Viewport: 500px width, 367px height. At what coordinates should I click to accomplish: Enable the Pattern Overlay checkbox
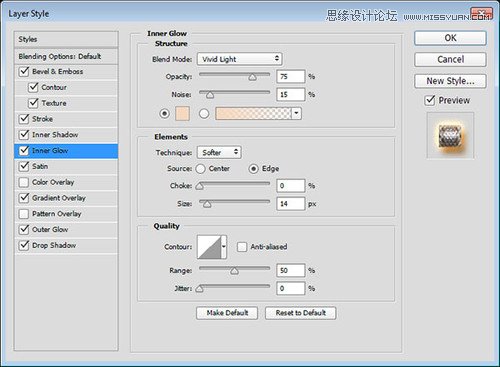pos(24,214)
